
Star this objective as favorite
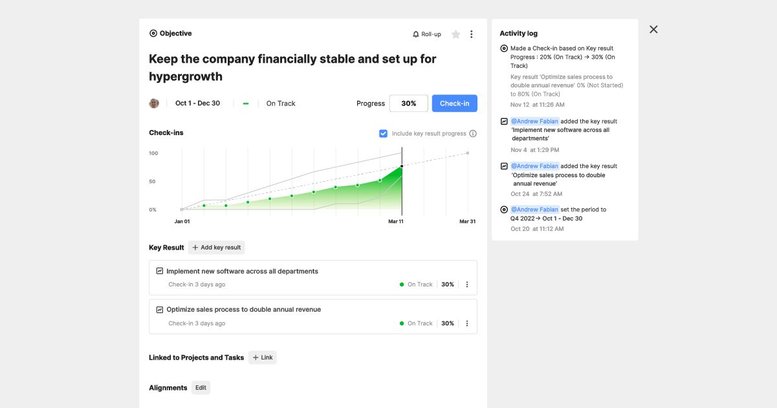tap(455, 34)
